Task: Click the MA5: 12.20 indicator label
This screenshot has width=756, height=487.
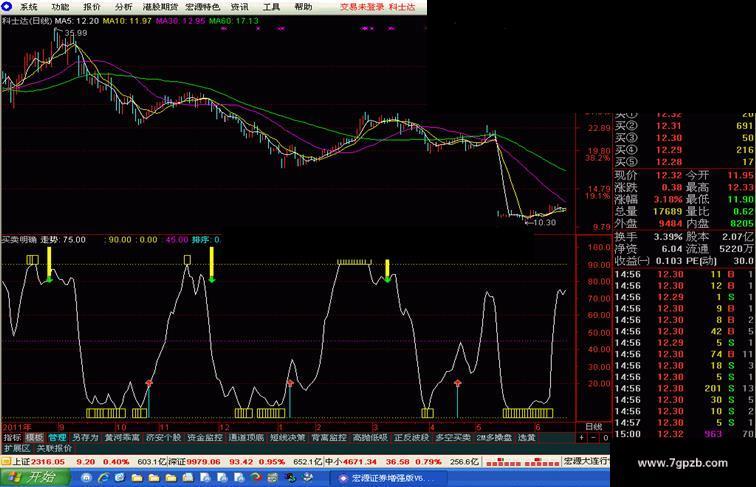Action: point(77,21)
